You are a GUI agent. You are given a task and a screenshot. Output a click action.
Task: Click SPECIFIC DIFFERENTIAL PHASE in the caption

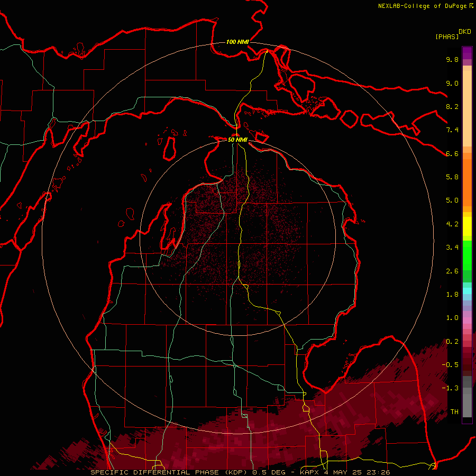(154, 472)
